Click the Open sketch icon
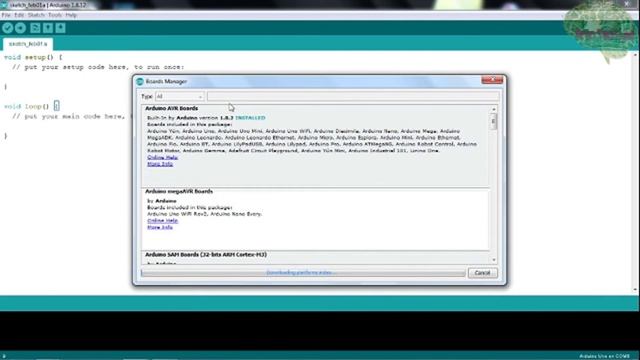 click(x=48, y=28)
